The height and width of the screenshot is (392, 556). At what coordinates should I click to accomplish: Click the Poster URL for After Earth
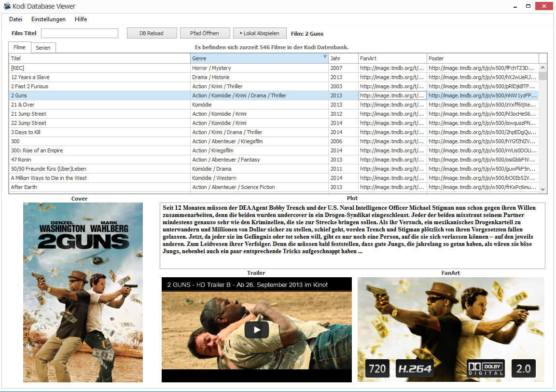483,188
